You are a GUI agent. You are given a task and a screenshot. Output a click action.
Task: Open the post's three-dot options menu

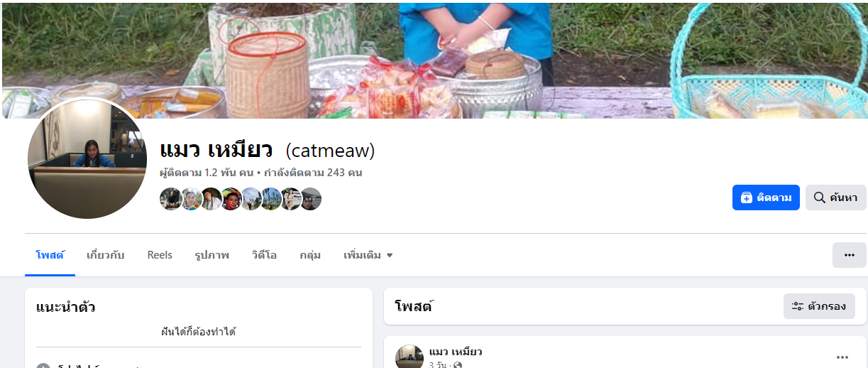click(842, 357)
